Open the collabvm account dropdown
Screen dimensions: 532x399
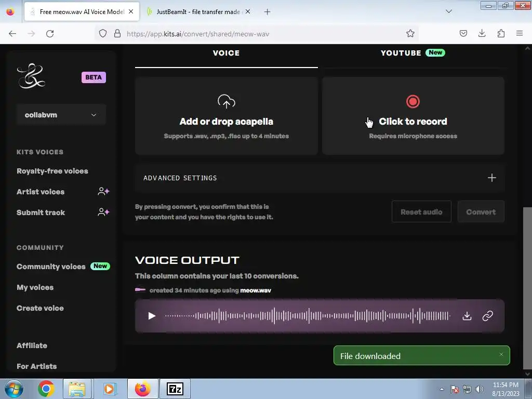[61, 115]
